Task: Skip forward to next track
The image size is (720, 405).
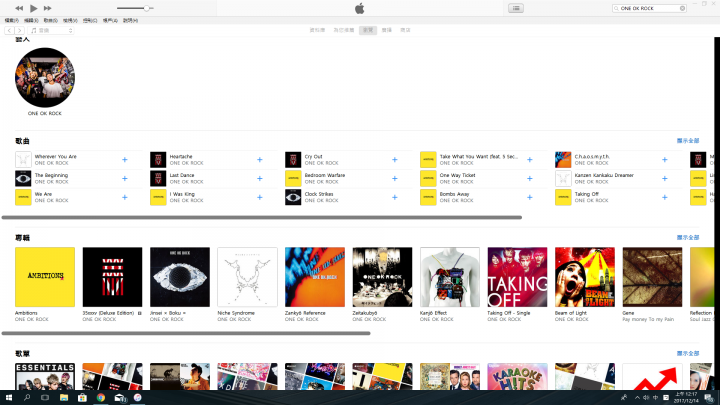Action: pos(47,8)
